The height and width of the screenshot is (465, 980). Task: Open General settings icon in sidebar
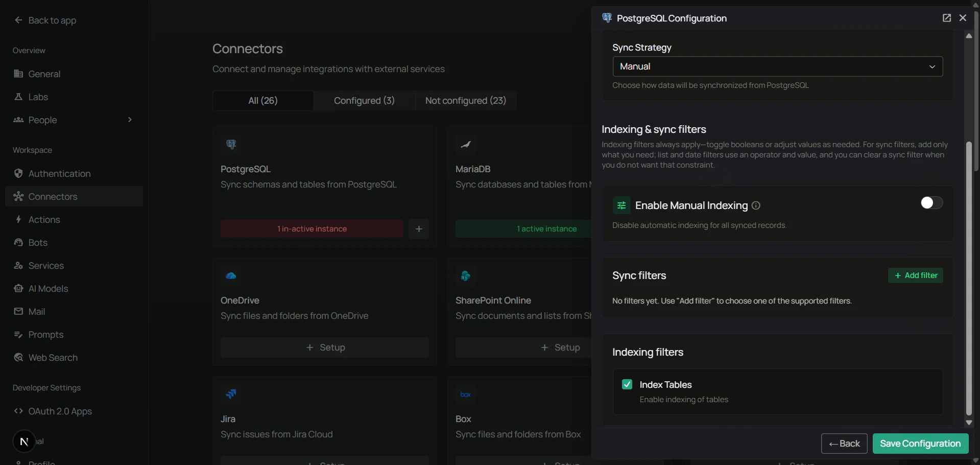pos(18,74)
